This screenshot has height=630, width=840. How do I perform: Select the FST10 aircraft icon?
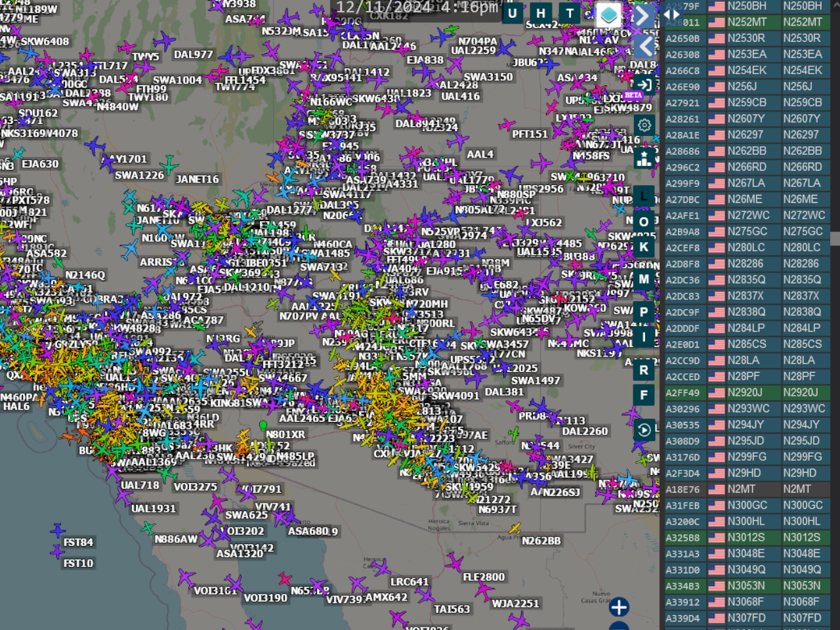coord(58,552)
